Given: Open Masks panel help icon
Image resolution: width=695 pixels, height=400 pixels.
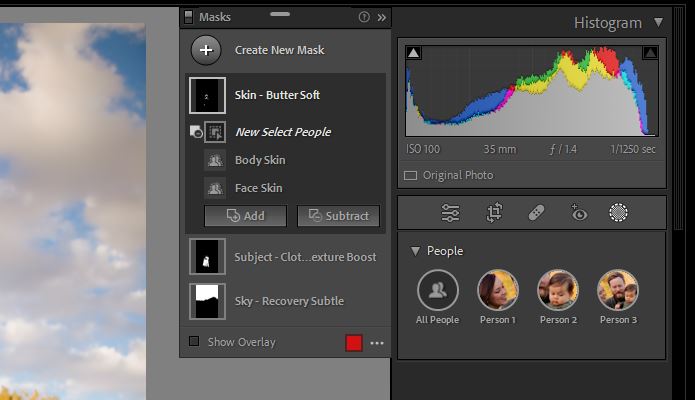Looking at the screenshot, I should (364, 17).
